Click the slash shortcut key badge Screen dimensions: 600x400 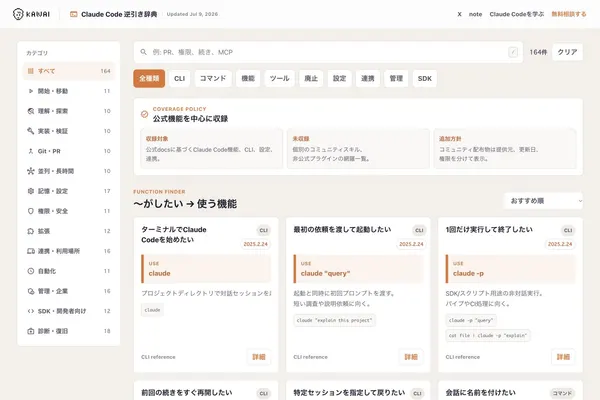click(513, 52)
